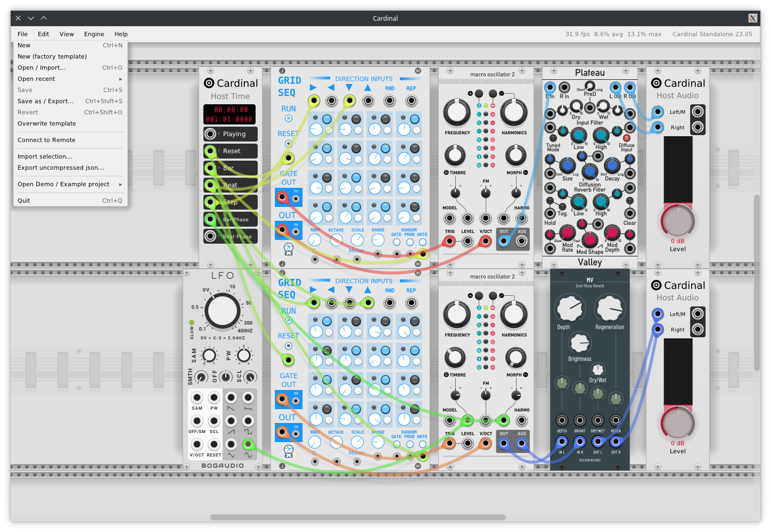Open the Edit menu
The image size is (771, 532).
point(43,34)
